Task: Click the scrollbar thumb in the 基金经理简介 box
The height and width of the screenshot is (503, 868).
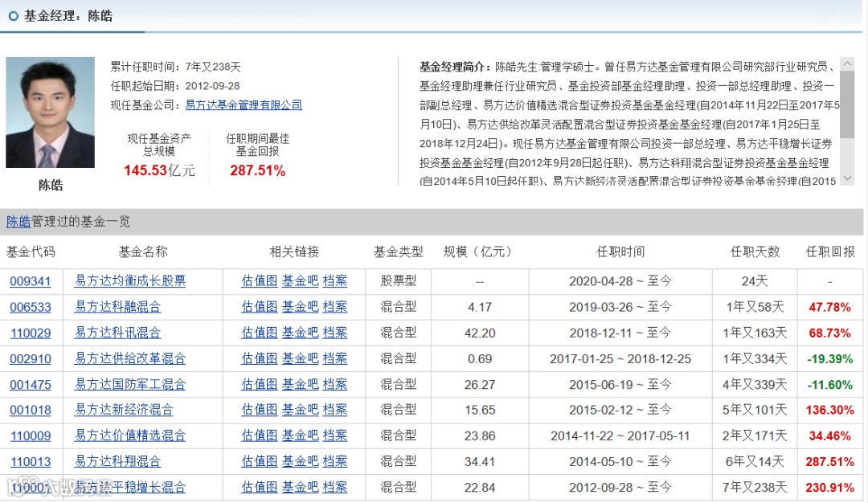Action: [x=847, y=104]
